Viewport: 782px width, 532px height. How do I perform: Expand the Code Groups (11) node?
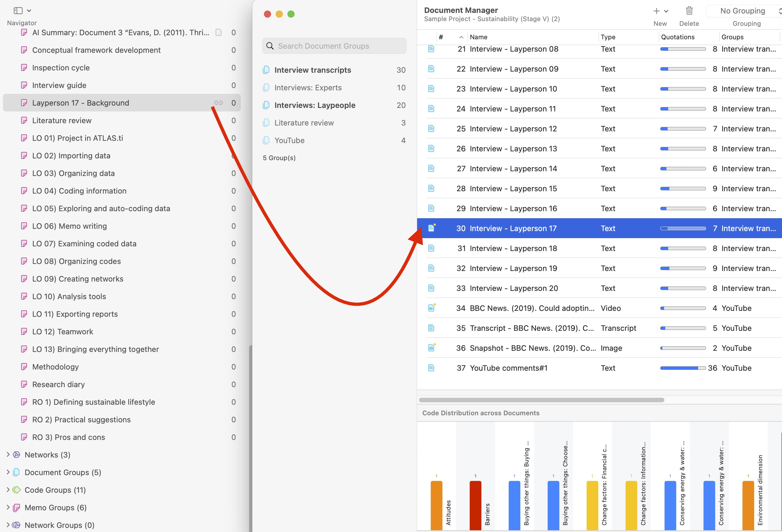pos(8,489)
